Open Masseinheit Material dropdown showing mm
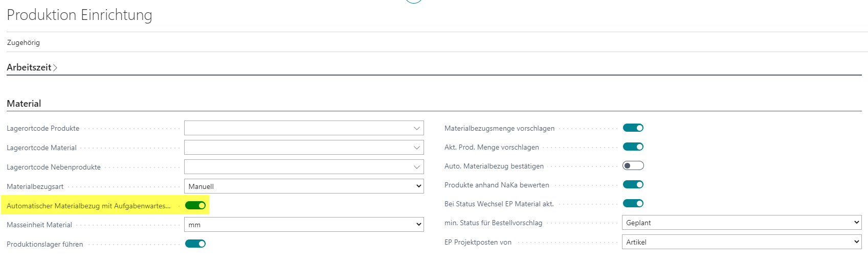 pos(304,225)
